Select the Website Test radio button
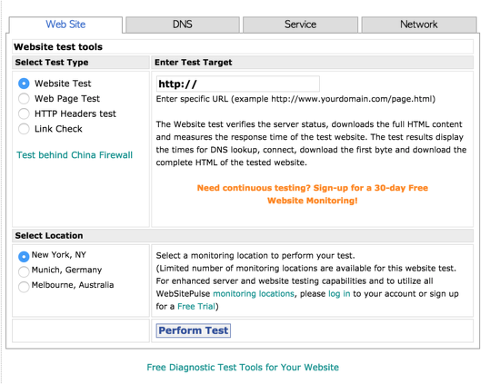This screenshot has width=500, height=384. (24, 83)
